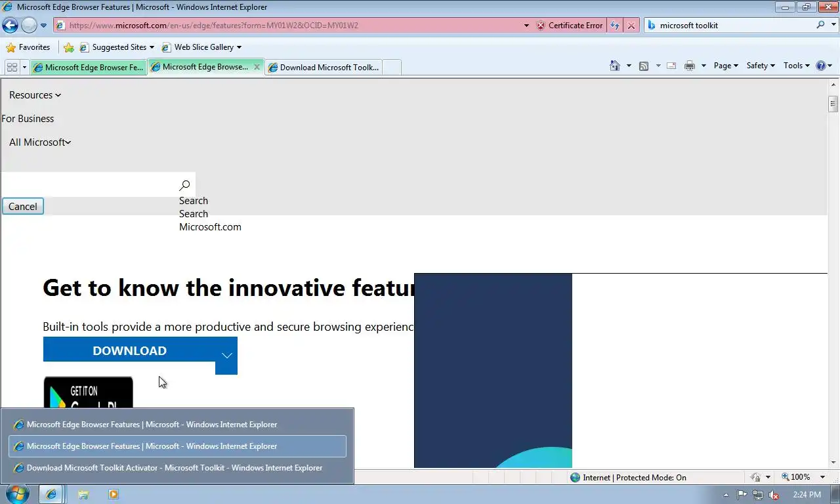Open the zoom level dropdown arrow
840x504 pixels.
[822, 477]
